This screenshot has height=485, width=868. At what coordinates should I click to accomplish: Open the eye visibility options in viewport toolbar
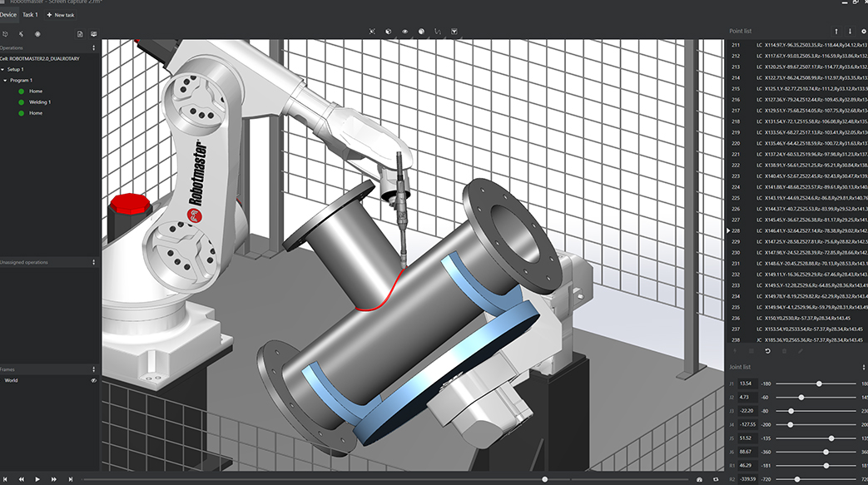click(404, 32)
